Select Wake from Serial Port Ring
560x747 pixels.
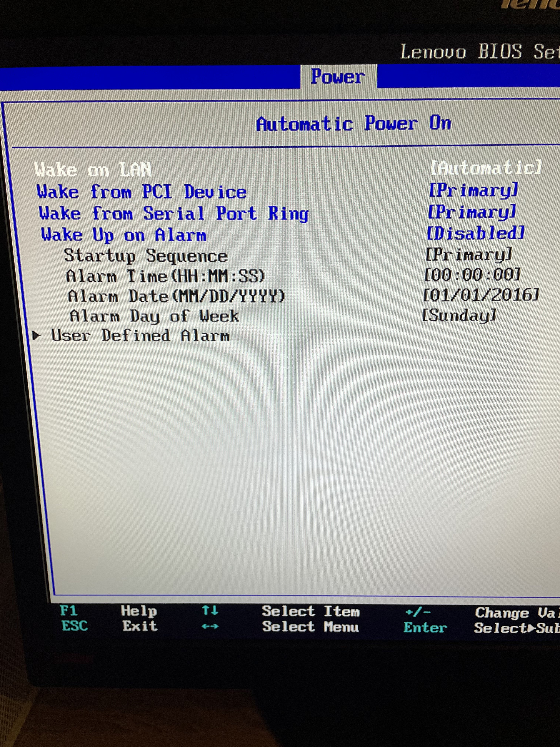(x=174, y=213)
